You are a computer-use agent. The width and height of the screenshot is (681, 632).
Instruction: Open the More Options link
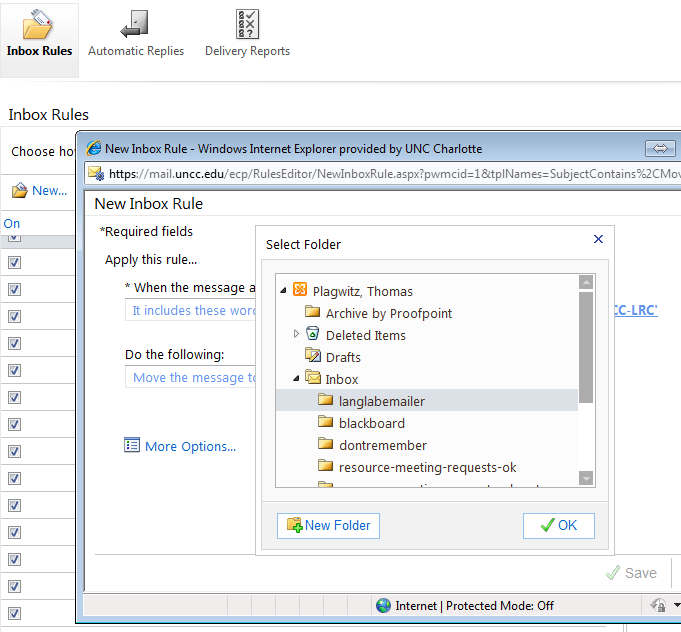pyautogui.click(x=190, y=447)
